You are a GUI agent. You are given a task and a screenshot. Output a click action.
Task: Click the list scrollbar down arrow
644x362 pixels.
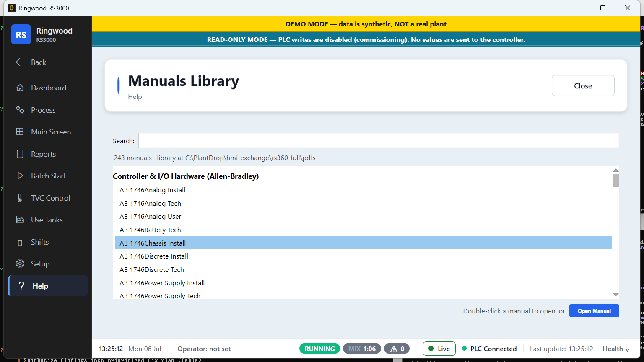coord(615,295)
